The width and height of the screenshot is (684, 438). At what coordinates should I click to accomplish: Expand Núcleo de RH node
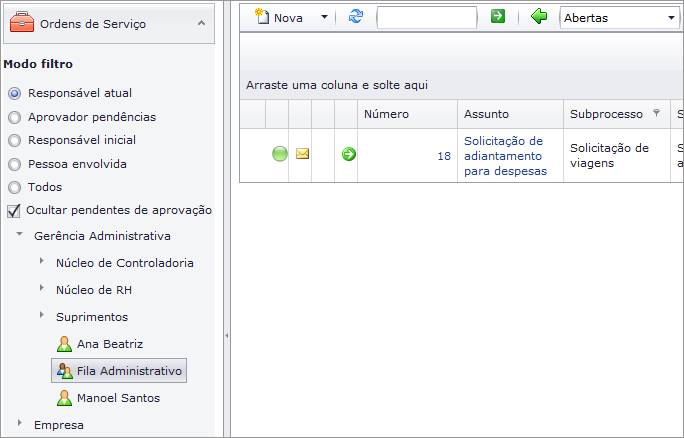point(41,288)
